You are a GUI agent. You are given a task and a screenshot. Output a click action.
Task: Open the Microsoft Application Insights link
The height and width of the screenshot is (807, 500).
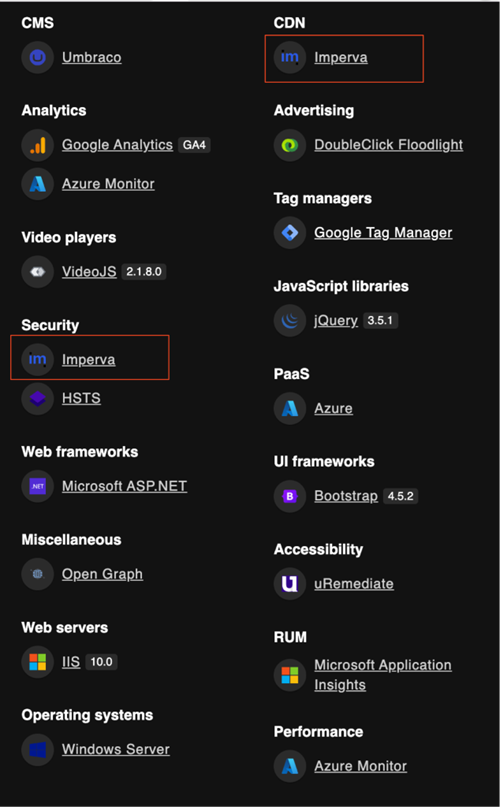pos(383,675)
